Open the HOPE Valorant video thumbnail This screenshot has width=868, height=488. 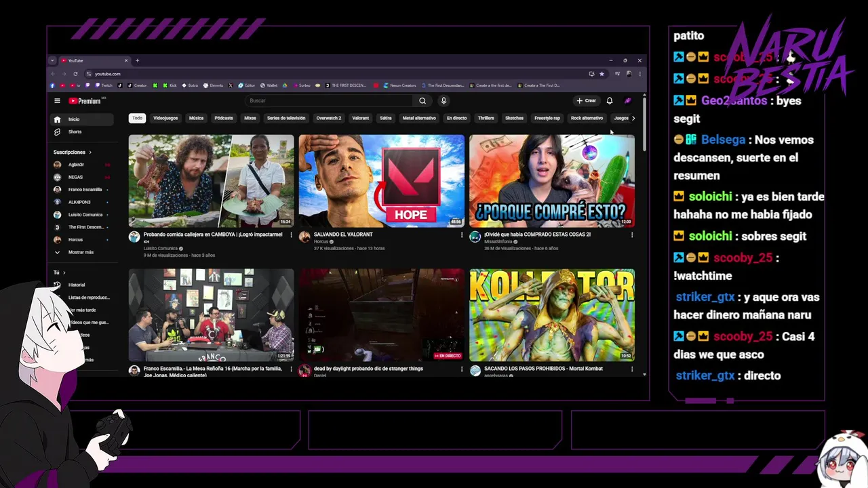click(x=382, y=181)
